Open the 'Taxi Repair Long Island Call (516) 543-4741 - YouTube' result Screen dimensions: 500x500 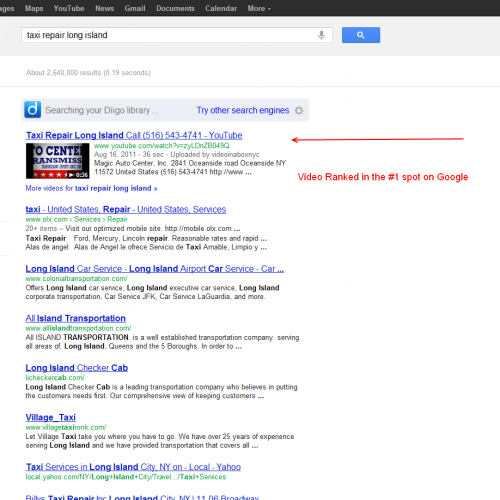134,135
